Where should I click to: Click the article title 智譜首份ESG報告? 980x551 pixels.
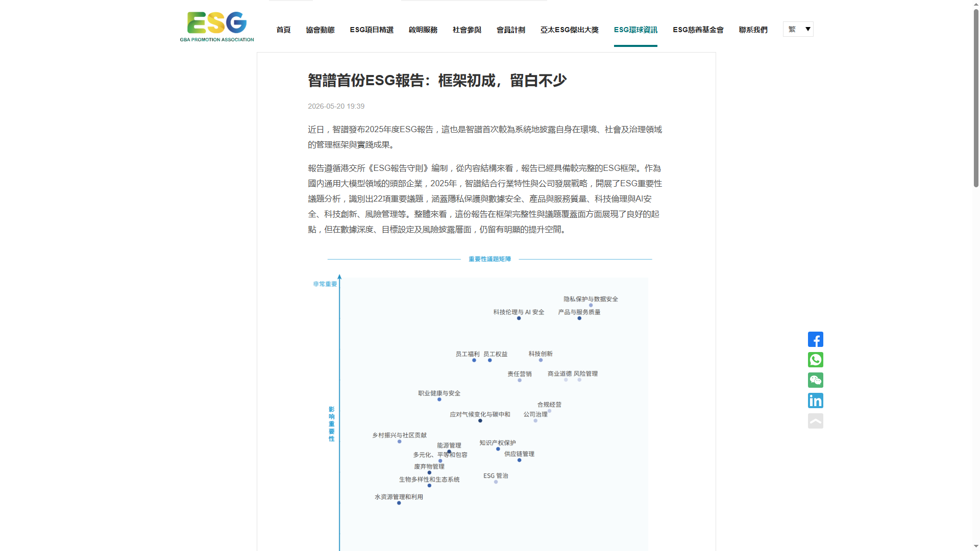pyautogui.click(x=437, y=81)
